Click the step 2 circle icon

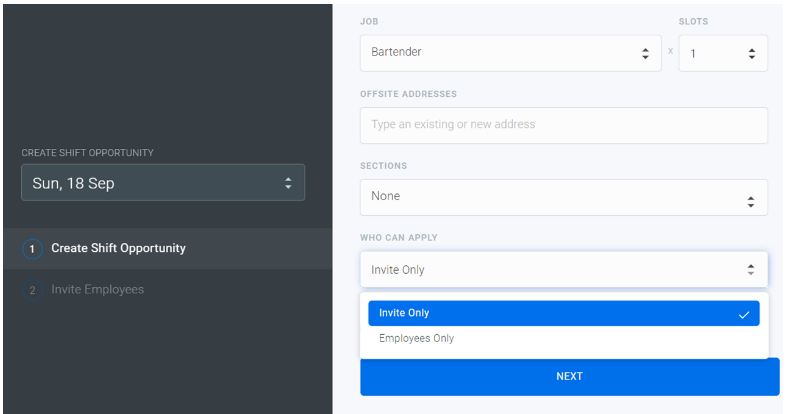point(32,290)
